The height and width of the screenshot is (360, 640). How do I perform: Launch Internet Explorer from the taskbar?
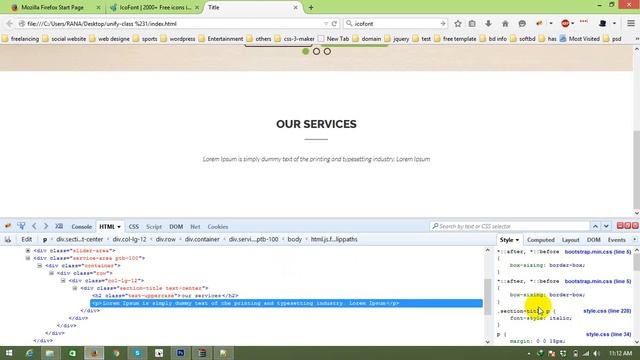tap(29, 353)
